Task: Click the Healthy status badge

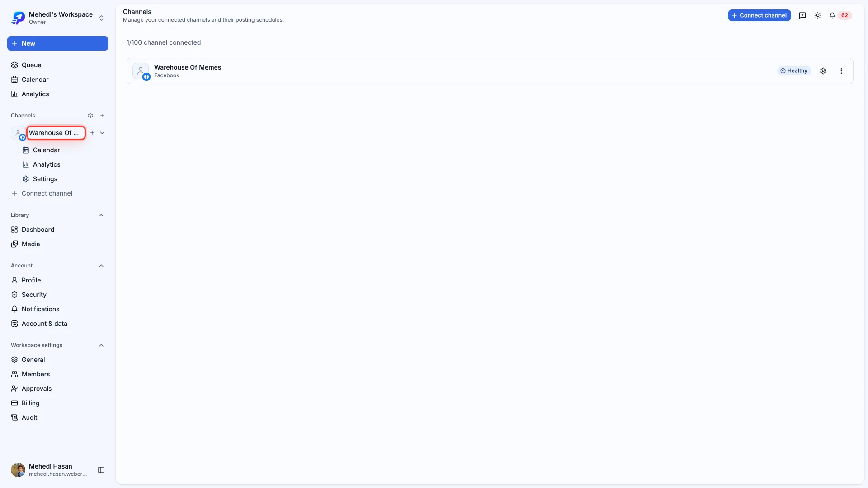Action: [794, 71]
